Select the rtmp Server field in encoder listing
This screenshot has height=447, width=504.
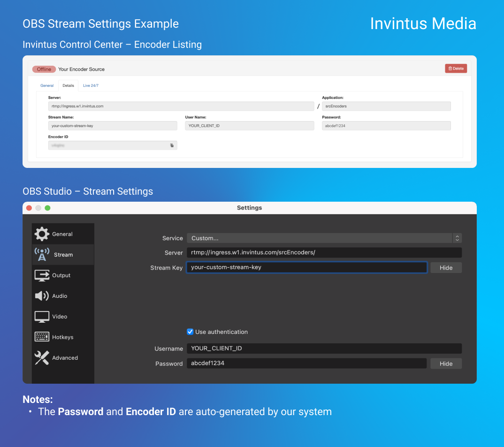tap(181, 106)
